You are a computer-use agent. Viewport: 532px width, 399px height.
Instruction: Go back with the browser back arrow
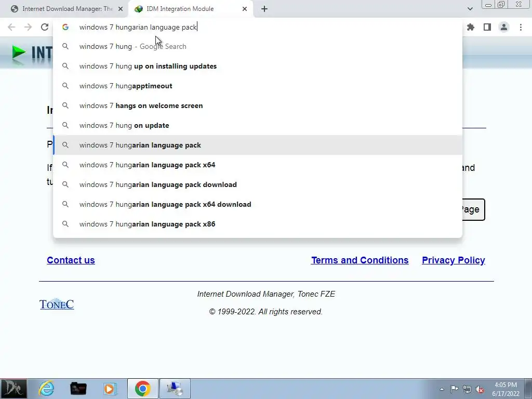[x=11, y=27]
